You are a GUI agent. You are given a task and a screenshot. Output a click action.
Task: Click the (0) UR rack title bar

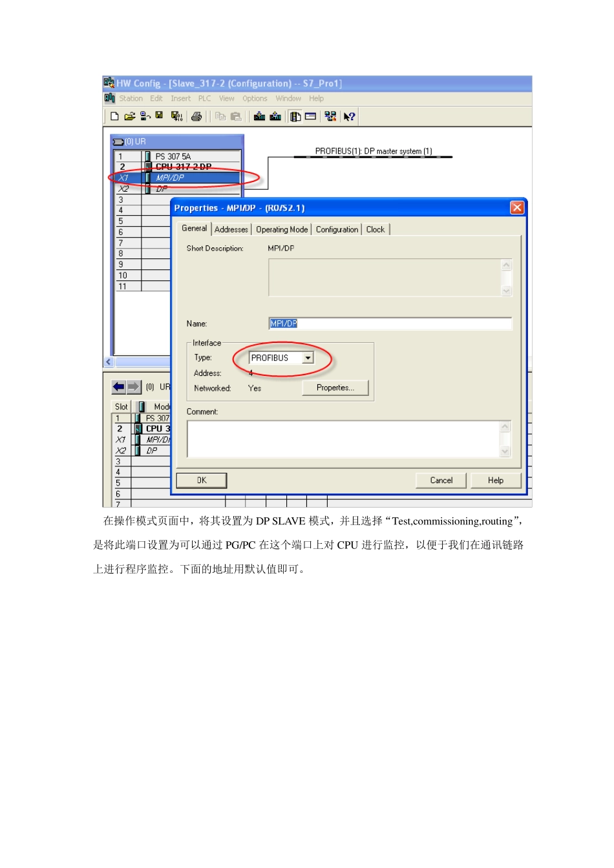coord(178,141)
